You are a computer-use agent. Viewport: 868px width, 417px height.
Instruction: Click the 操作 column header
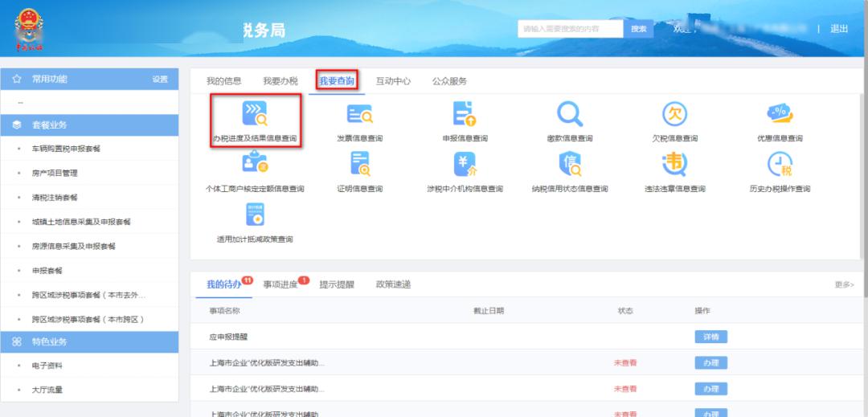[702, 311]
